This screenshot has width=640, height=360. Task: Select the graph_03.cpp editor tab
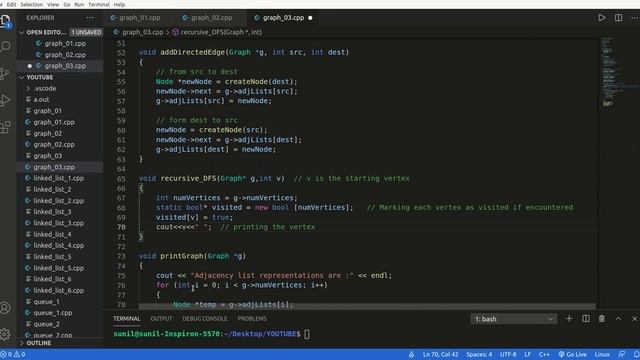(x=283, y=18)
